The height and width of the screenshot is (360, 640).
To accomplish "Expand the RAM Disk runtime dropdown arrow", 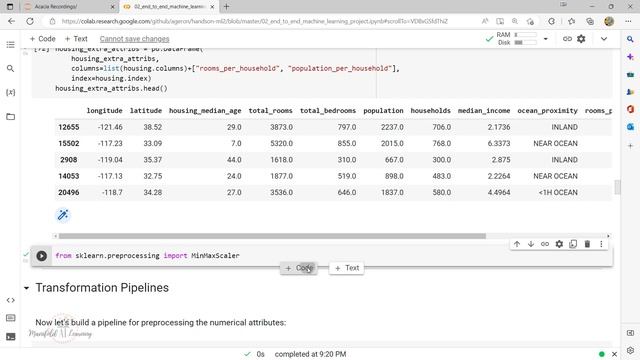I will point(545,39).
